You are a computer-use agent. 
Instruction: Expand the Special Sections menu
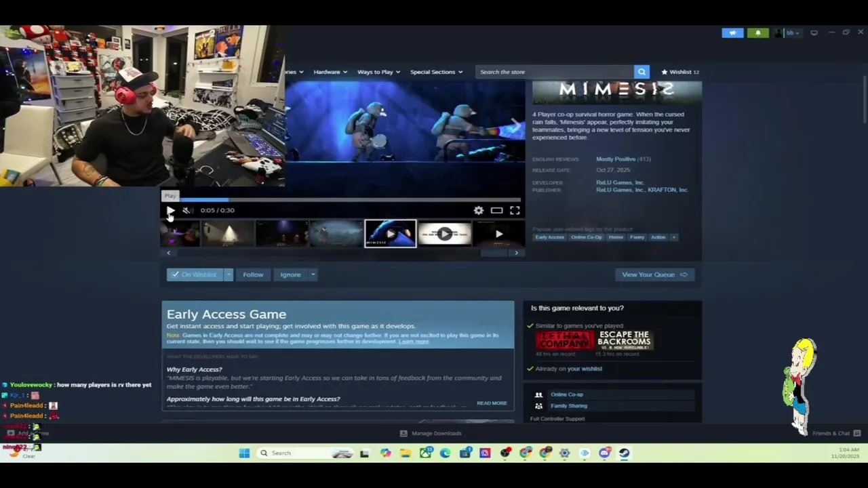pyautogui.click(x=436, y=72)
